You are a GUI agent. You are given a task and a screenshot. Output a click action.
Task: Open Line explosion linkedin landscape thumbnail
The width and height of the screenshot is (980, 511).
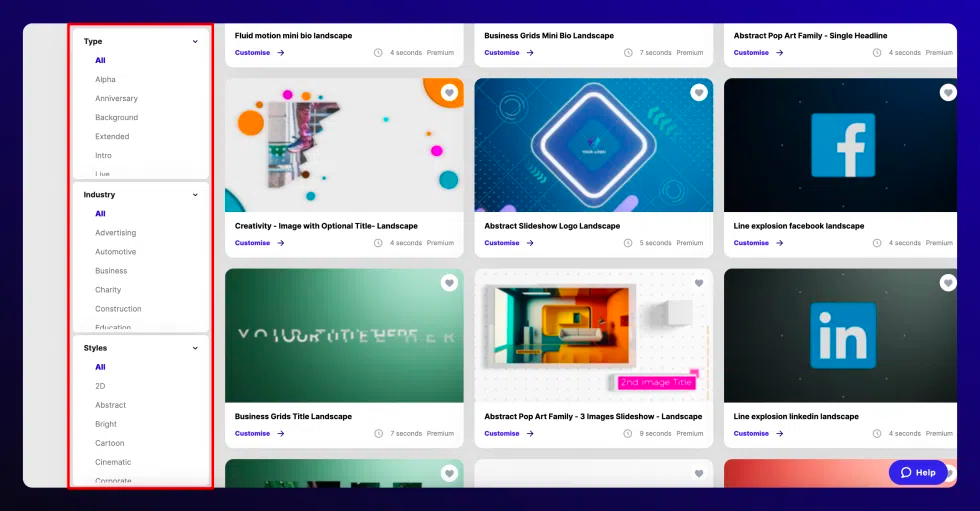pos(841,335)
